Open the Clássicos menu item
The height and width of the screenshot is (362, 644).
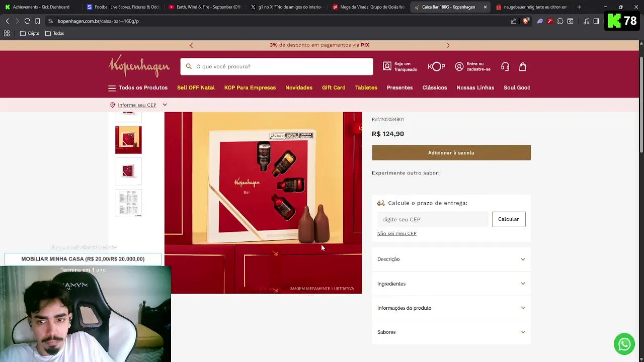(x=435, y=87)
